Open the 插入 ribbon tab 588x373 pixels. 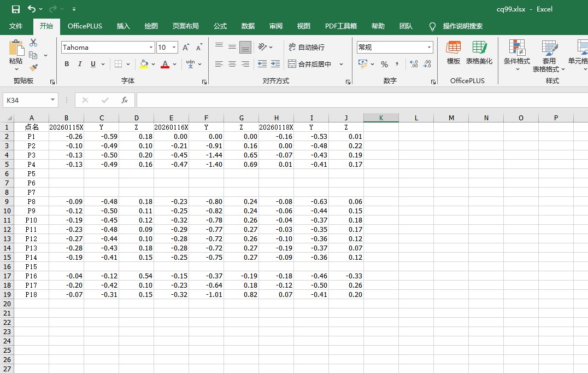(x=124, y=26)
